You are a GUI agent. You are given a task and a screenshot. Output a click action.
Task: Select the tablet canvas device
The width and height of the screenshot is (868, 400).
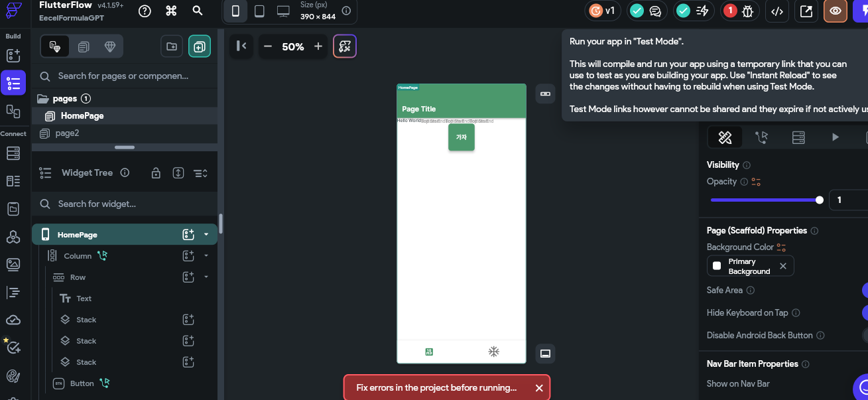click(x=259, y=11)
